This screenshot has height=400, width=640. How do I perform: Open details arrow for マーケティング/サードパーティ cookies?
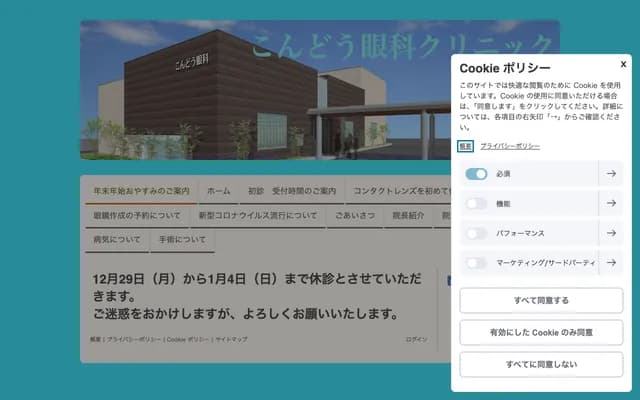coord(611,263)
